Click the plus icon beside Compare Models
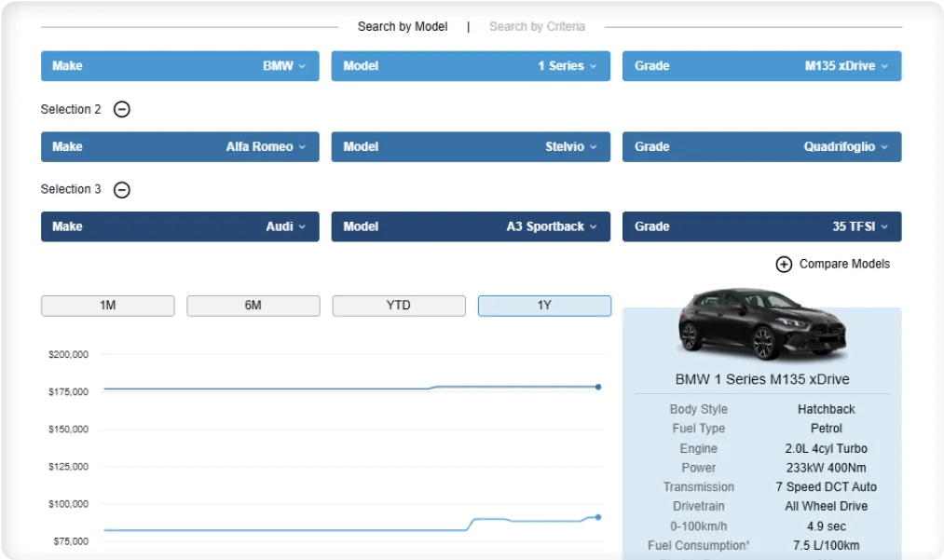944x560 pixels. click(784, 265)
